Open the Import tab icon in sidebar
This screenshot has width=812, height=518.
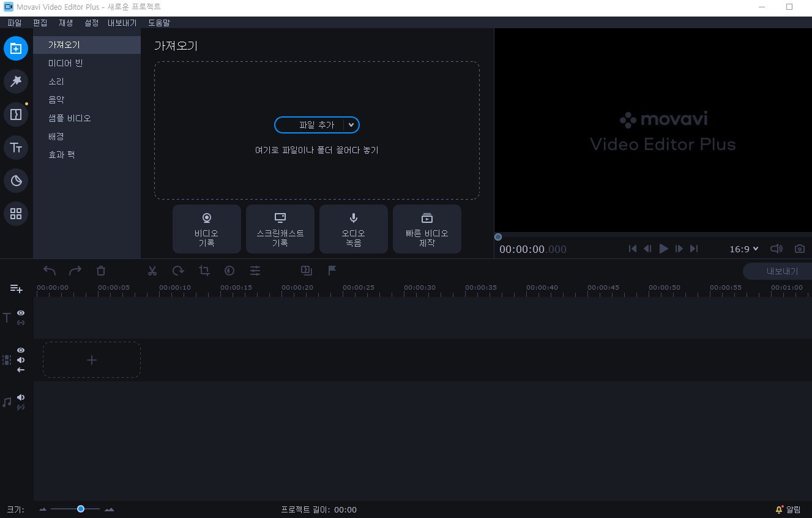click(x=16, y=48)
